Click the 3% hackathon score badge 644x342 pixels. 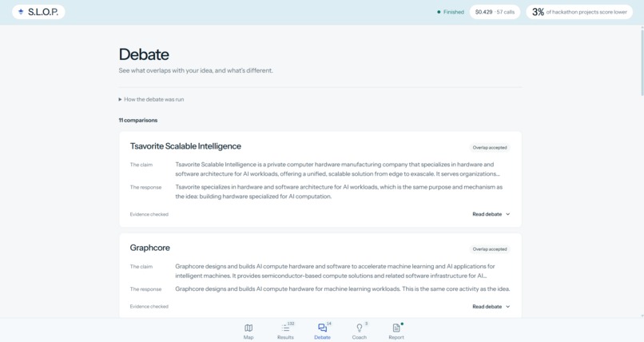[579, 12]
